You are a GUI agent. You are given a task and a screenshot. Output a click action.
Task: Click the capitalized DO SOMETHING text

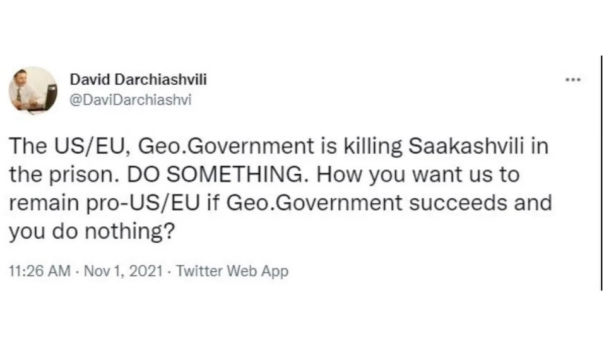tap(215, 174)
